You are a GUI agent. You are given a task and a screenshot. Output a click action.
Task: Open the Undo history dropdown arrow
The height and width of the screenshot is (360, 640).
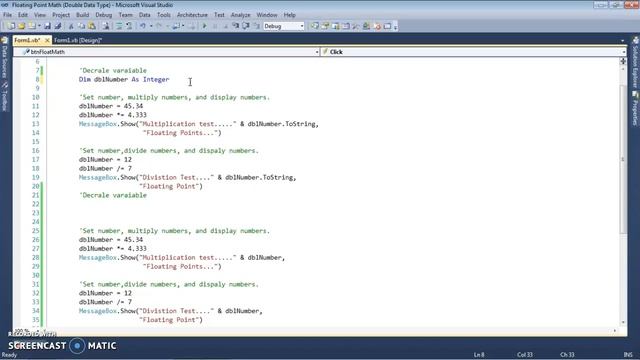(151, 26)
